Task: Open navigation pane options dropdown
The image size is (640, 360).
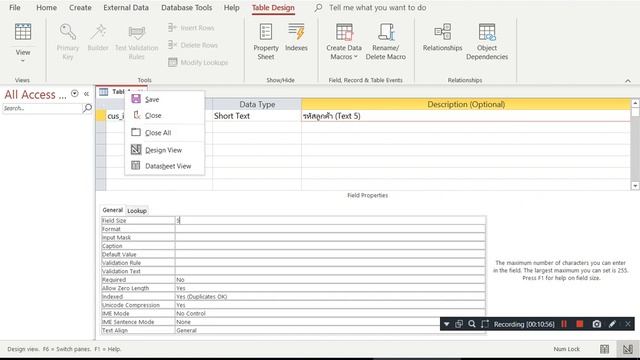Action: [x=75, y=94]
